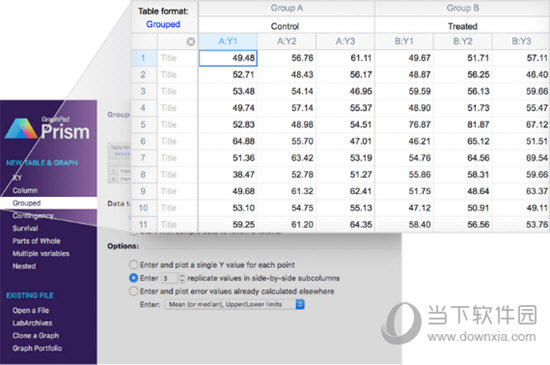The height and width of the screenshot is (365, 550).
Task: Click the replicate values number field
Action: click(x=170, y=278)
